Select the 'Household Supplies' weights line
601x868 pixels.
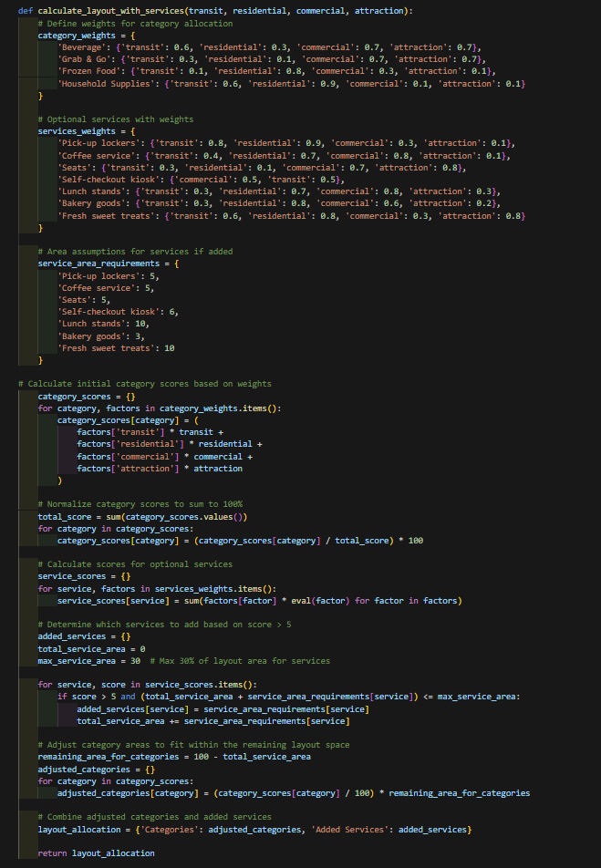point(292,84)
